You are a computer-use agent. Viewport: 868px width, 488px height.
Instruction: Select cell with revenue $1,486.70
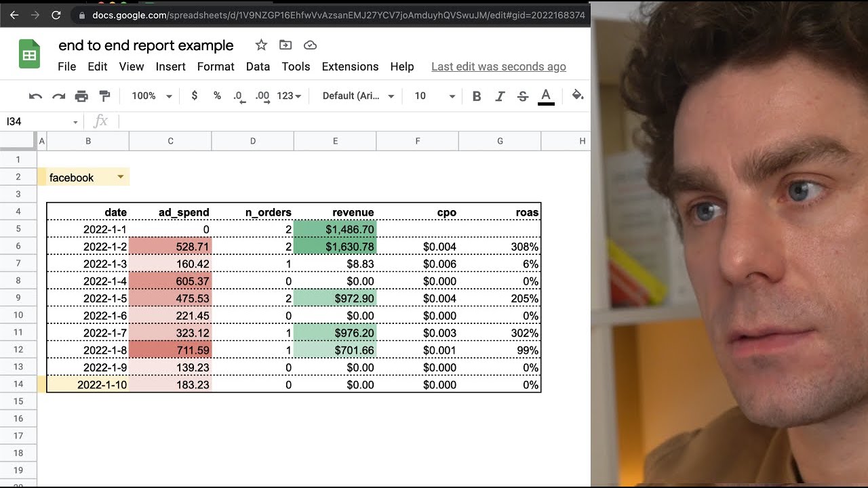(x=335, y=229)
